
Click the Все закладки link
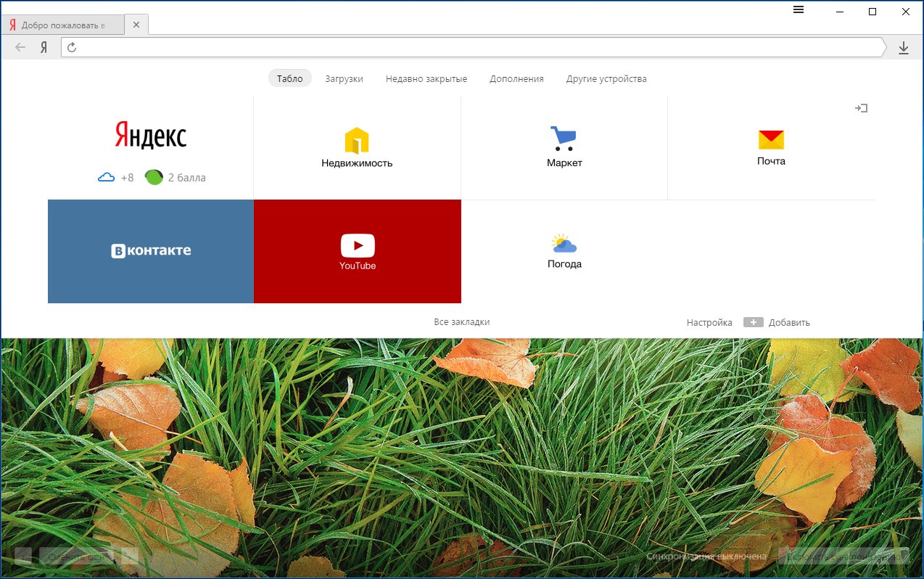(461, 322)
